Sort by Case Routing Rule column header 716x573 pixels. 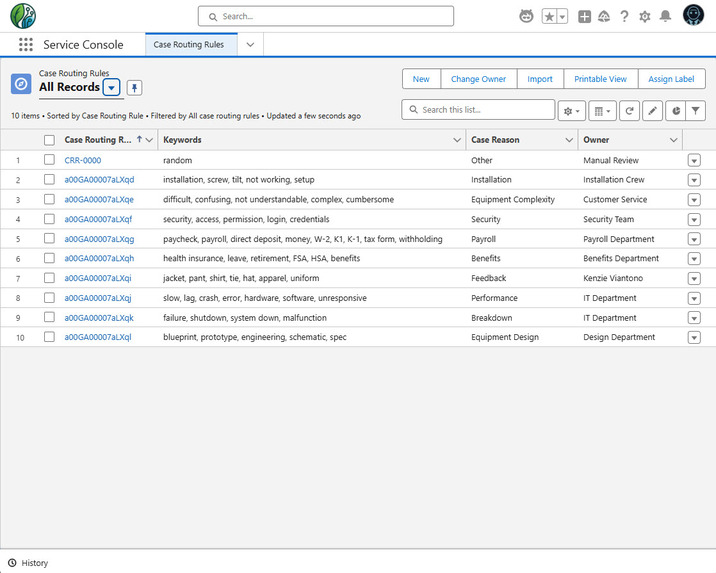(x=98, y=140)
